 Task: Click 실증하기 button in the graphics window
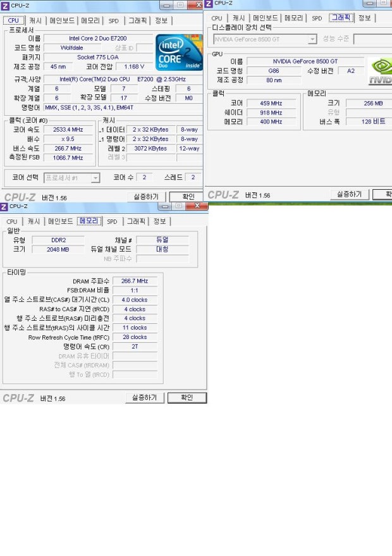point(349,195)
